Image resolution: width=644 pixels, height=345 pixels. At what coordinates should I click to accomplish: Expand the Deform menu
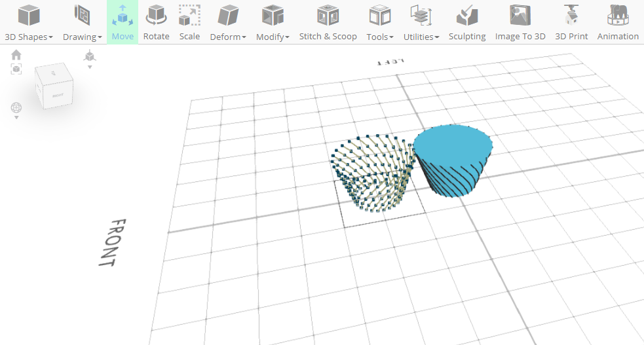pyautogui.click(x=228, y=22)
